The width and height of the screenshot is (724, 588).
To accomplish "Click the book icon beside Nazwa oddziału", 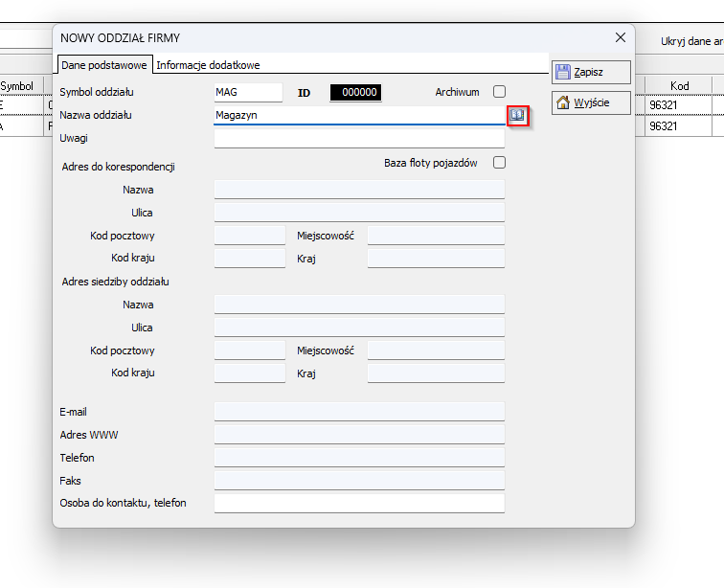I will 517,115.
